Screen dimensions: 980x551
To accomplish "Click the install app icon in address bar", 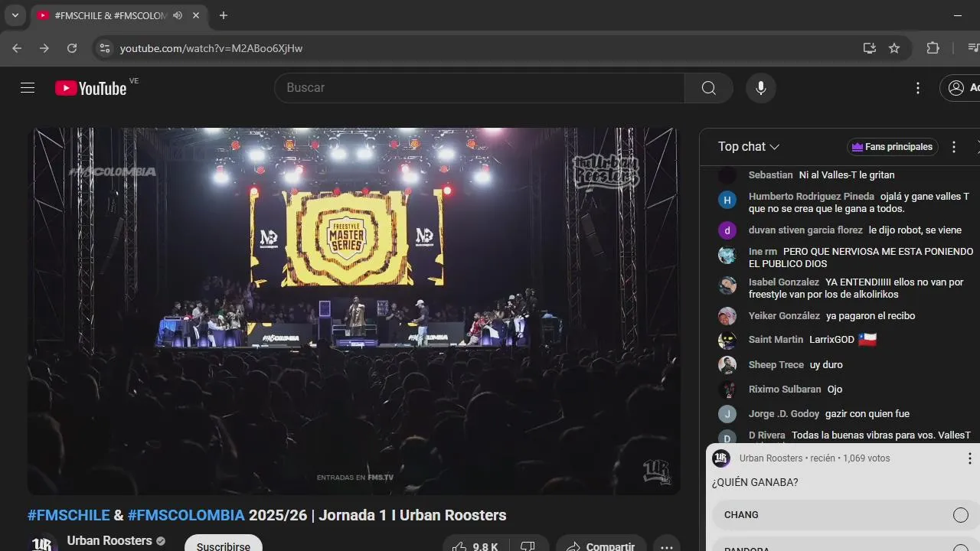I will pyautogui.click(x=870, y=48).
